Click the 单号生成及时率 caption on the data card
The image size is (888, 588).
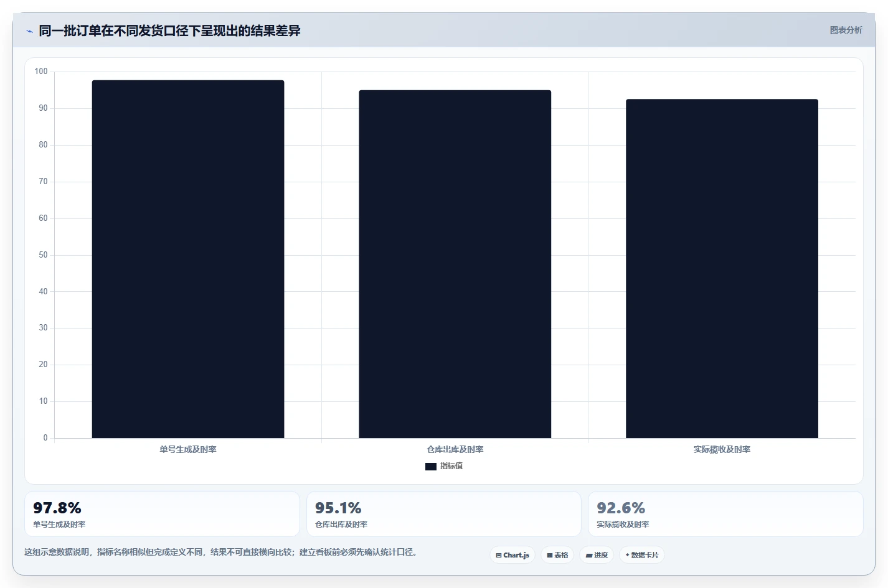click(x=59, y=525)
